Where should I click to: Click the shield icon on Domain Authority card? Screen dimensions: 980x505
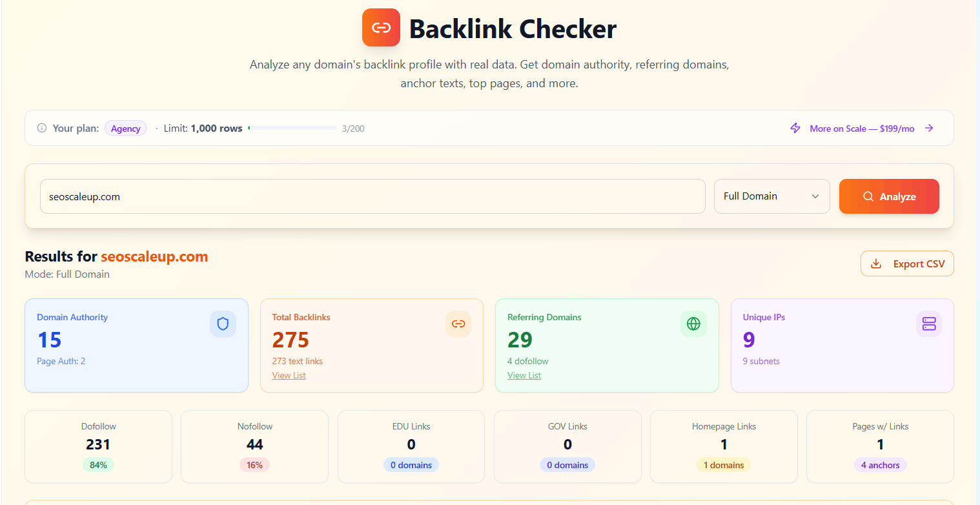(x=223, y=324)
